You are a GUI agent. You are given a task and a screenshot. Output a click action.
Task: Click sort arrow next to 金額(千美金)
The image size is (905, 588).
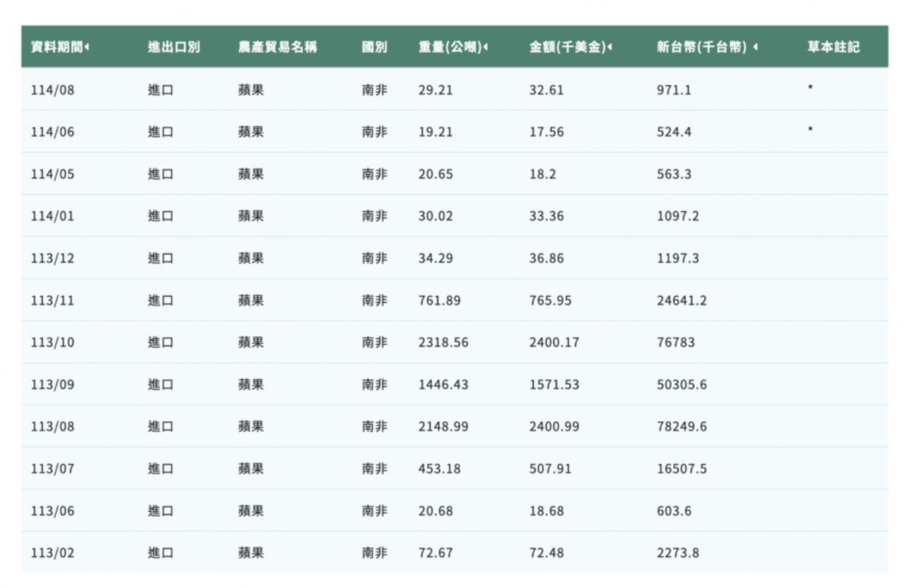click(609, 47)
